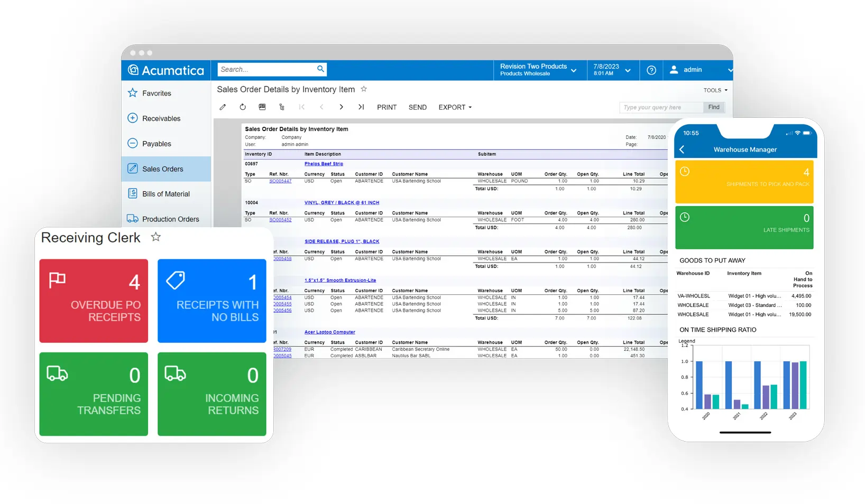The height and width of the screenshot is (504, 865).
Task: Open order SO005447 link
Action: 280,181
